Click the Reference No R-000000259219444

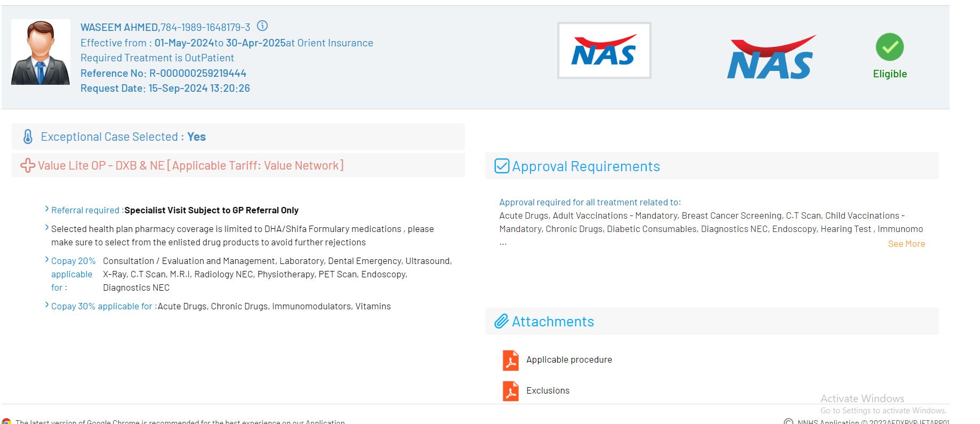tap(163, 73)
